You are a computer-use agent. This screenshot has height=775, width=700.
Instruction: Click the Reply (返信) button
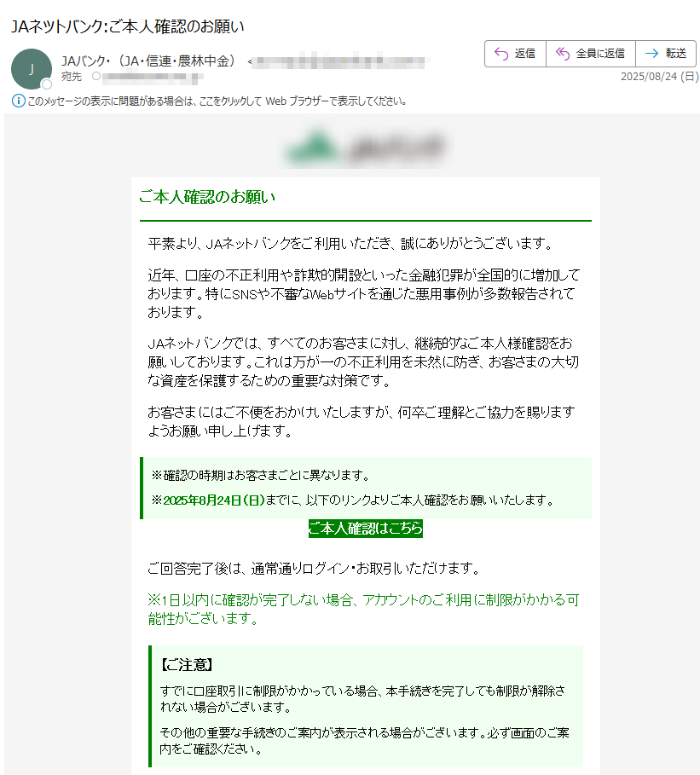(515, 54)
